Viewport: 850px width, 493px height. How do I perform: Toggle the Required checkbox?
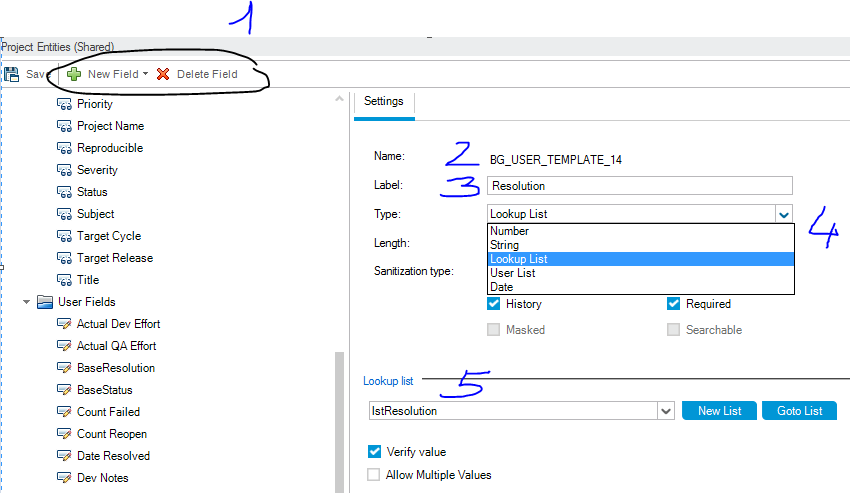[x=674, y=304]
